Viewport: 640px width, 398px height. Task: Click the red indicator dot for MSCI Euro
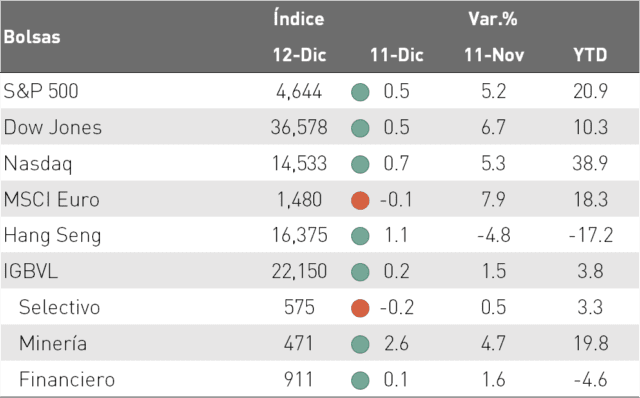pyautogui.click(x=360, y=200)
